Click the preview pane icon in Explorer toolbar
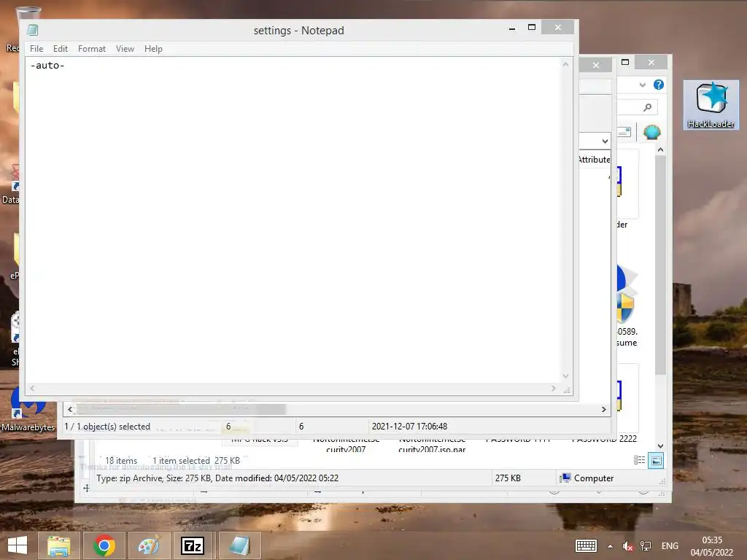 coord(624,132)
